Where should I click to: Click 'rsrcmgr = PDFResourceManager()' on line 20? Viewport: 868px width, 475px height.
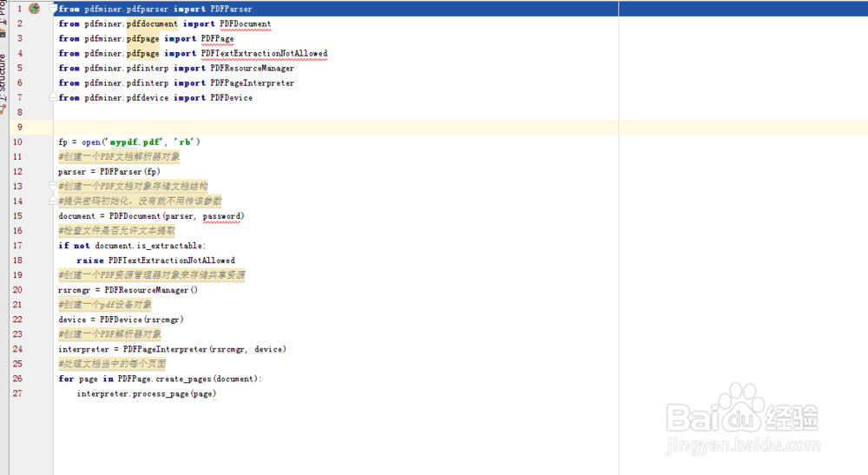coord(128,290)
